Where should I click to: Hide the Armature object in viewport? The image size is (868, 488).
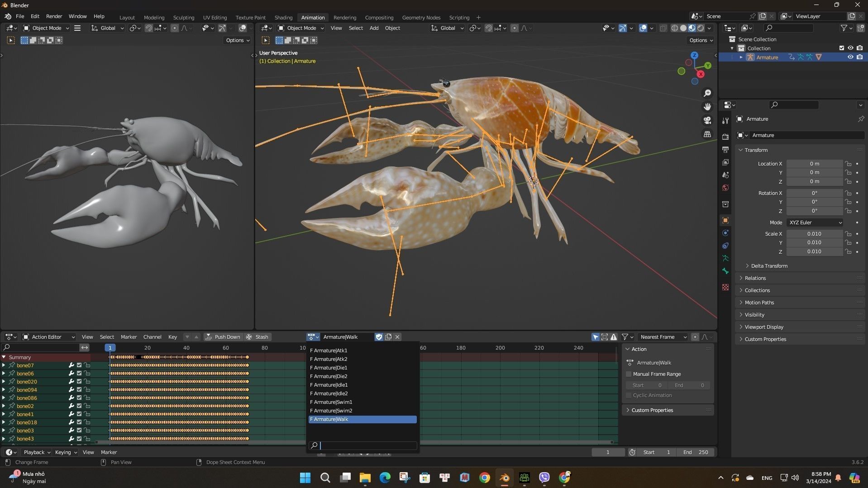850,57
